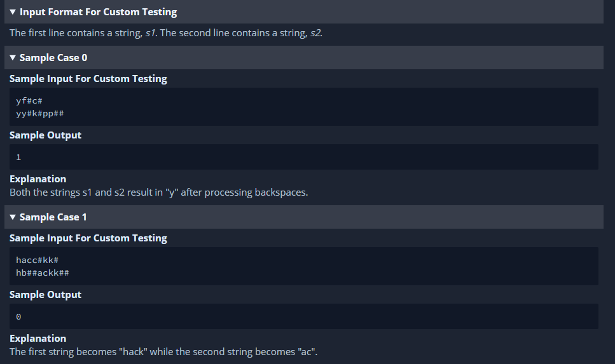Collapse Input Format section via its triangle
Viewport: 615px width, 364px height.
[x=13, y=12]
